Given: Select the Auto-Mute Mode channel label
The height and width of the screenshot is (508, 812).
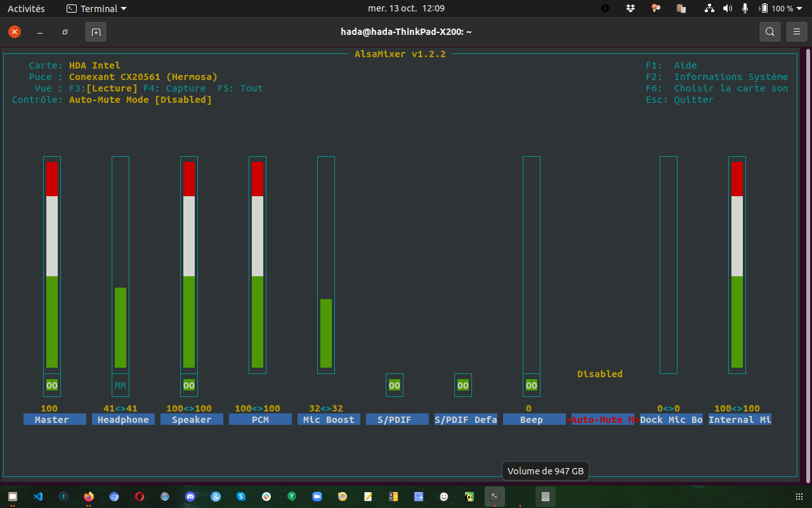Looking at the screenshot, I should [603, 420].
